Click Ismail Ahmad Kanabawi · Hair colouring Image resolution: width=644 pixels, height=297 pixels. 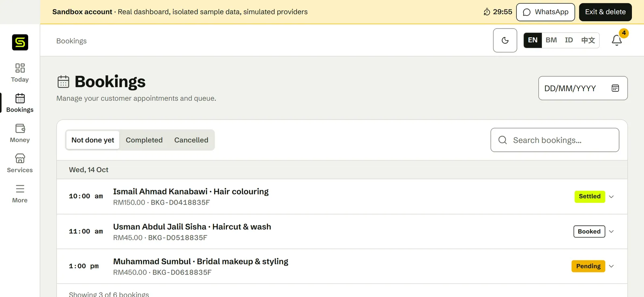191,192
